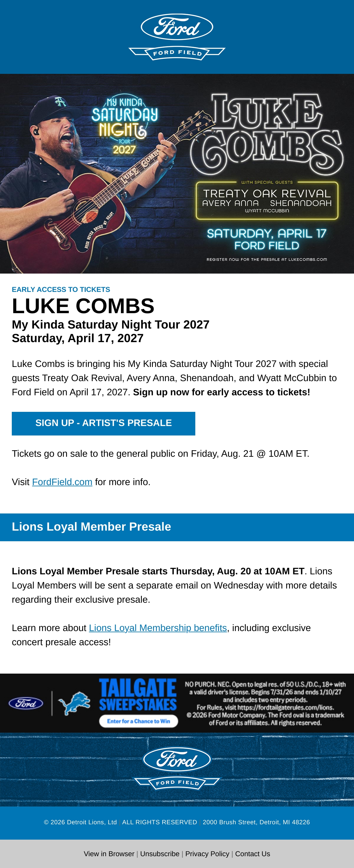Viewport: 354px width, 868px height.
Task: Click the small Ford oval in sweepstakes banner
Action: (x=26, y=703)
